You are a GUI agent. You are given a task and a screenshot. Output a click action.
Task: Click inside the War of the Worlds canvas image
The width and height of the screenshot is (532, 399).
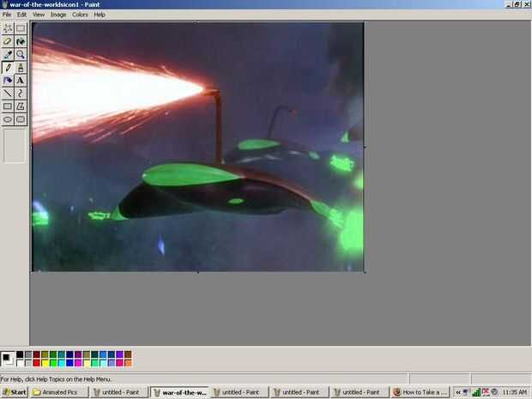pyautogui.click(x=197, y=147)
